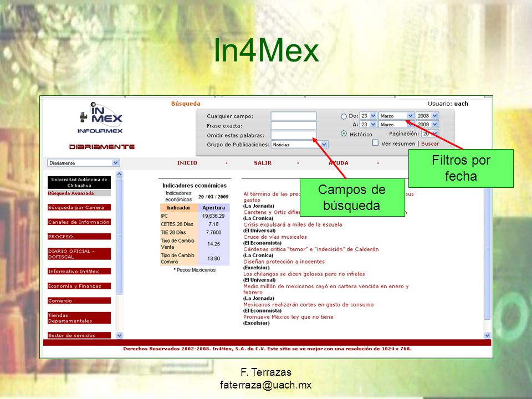Open headline Medio millón de mexicanos cayó en cartera
Viewport: 532px width, 399px height.
pos(326,289)
